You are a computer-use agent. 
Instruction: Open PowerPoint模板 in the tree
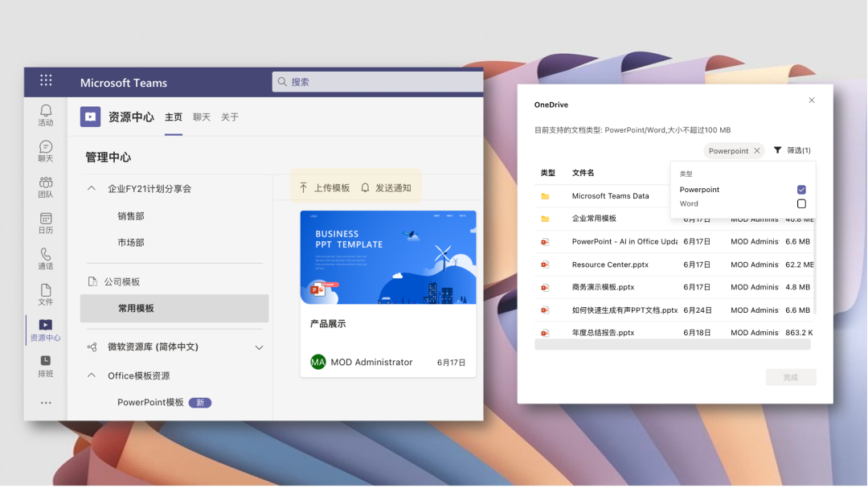point(150,403)
